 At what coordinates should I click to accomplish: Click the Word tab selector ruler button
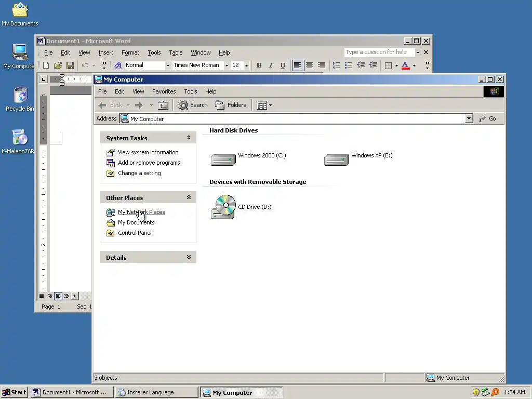pyautogui.click(x=44, y=79)
